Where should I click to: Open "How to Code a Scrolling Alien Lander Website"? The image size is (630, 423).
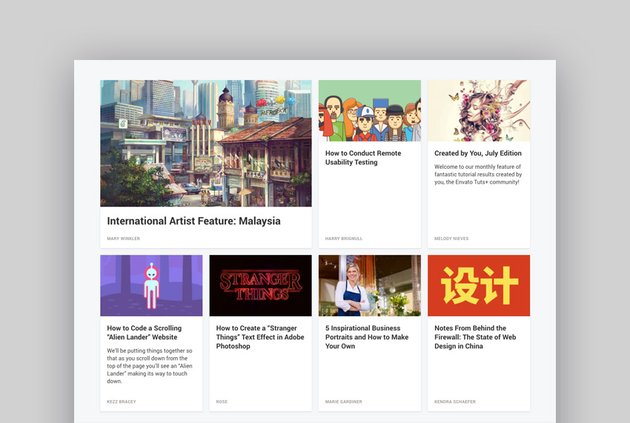(144, 333)
